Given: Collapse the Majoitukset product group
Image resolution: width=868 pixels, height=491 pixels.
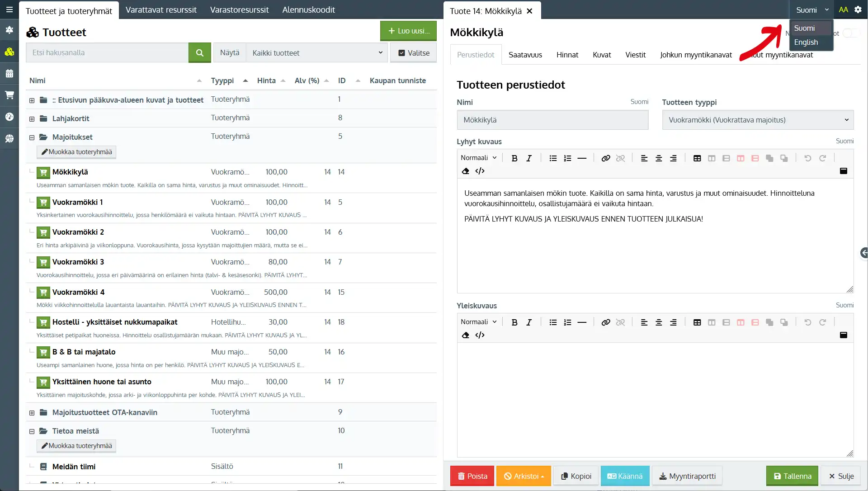Looking at the screenshot, I should (x=32, y=137).
